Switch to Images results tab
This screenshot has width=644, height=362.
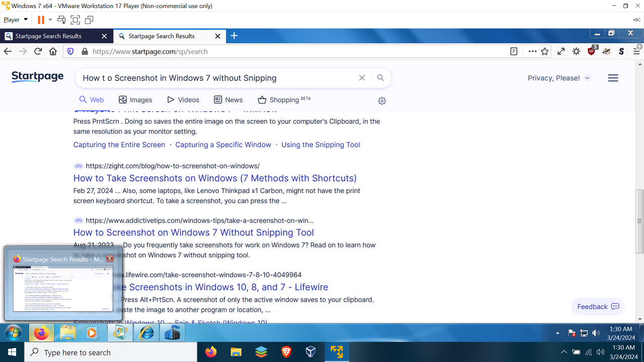click(x=135, y=100)
